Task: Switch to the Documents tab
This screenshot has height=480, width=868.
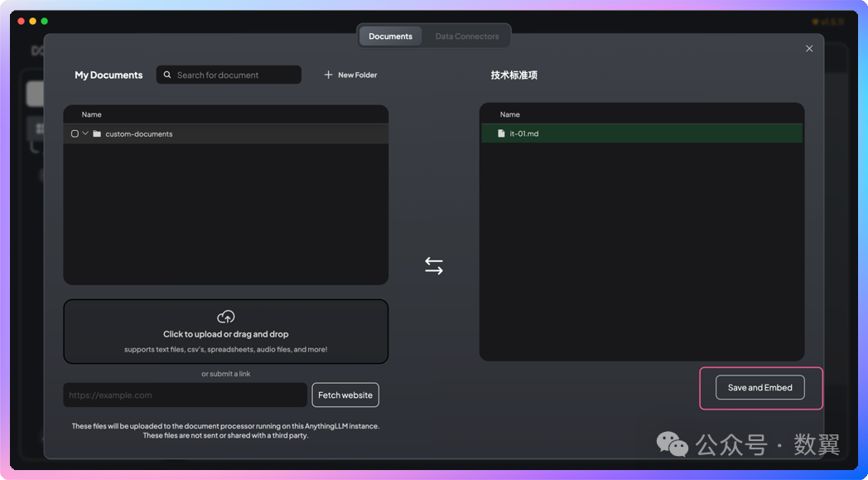Action: (x=390, y=36)
